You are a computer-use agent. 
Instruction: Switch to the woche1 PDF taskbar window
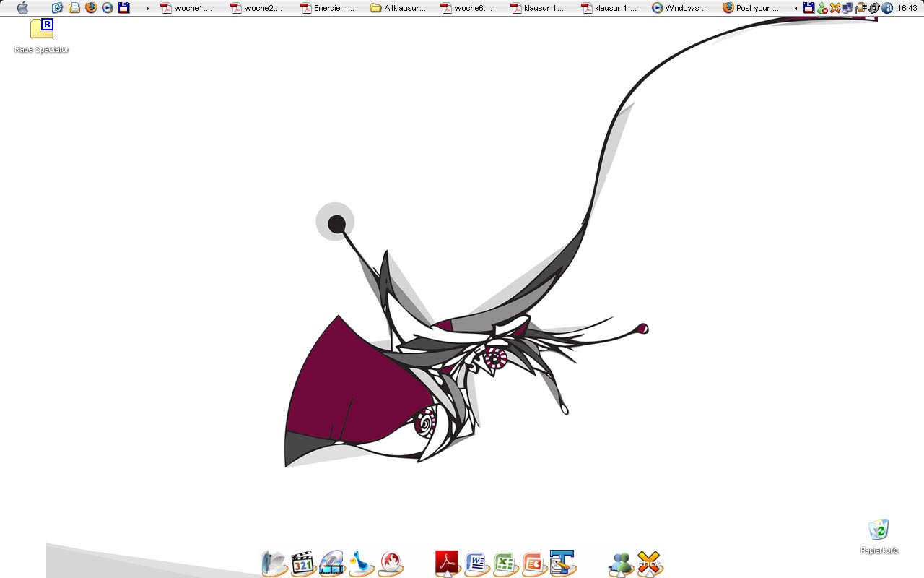[x=188, y=8]
